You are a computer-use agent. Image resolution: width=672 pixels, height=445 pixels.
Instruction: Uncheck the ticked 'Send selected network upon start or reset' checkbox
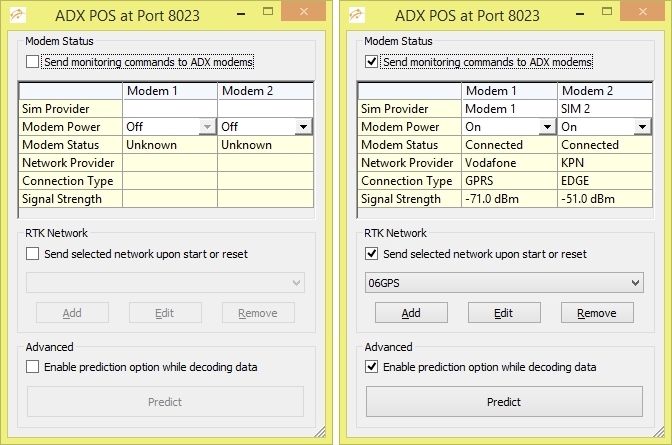coord(373,254)
